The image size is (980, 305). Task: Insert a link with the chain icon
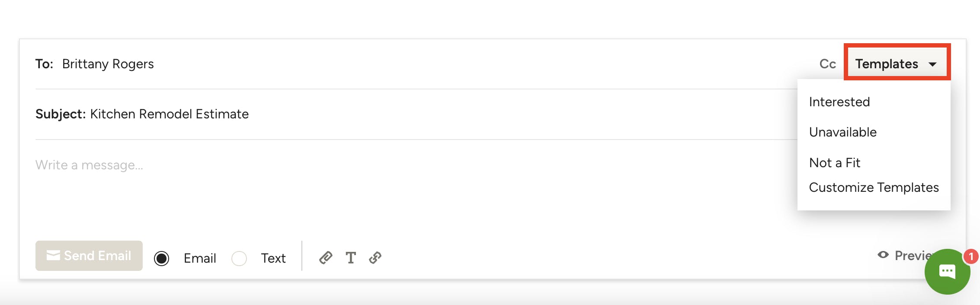tap(375, 258)
